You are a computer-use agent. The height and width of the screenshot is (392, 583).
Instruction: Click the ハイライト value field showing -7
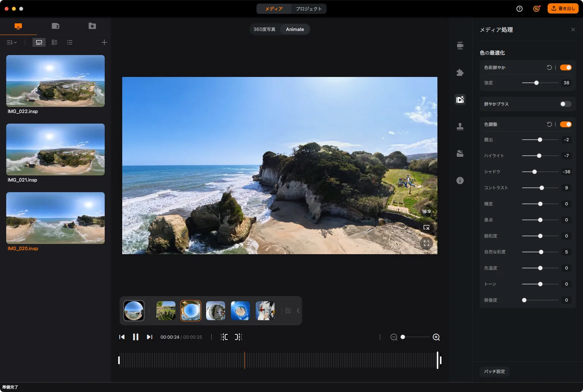click(566, 156)
